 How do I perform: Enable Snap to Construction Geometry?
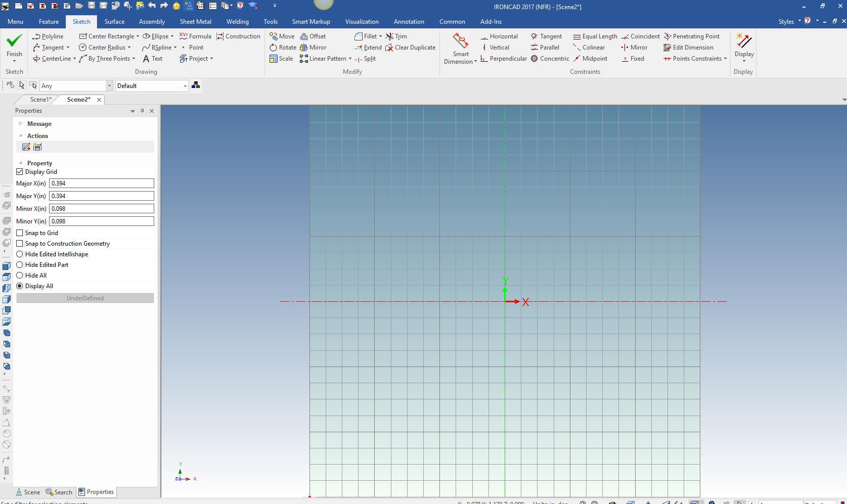(x=20, y=244)
